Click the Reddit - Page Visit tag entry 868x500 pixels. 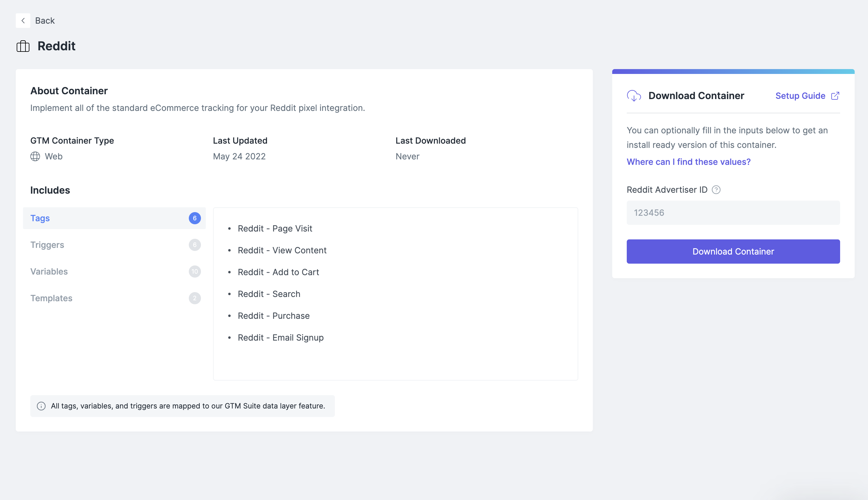coord(275,229)
